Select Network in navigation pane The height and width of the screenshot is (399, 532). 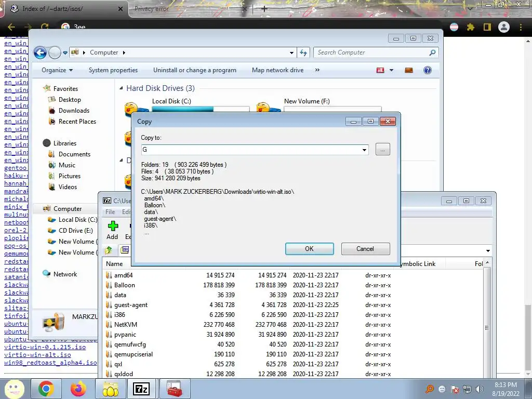(65, 274)
